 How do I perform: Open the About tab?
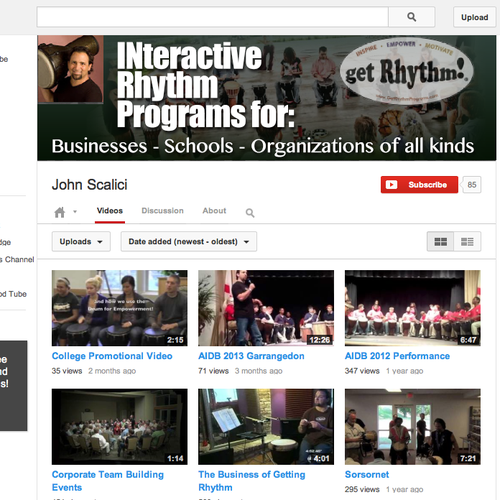click(x=214, y=211)
